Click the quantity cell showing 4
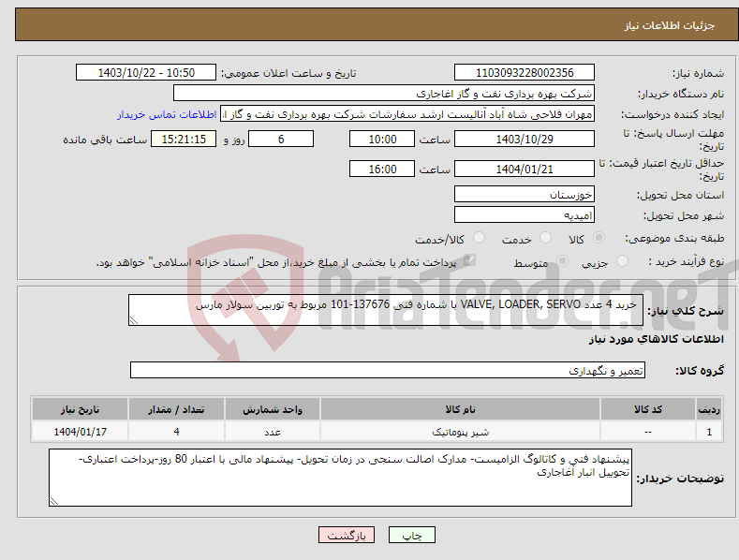The width and height of the screenshot is (739, 560). coord(176,432)
